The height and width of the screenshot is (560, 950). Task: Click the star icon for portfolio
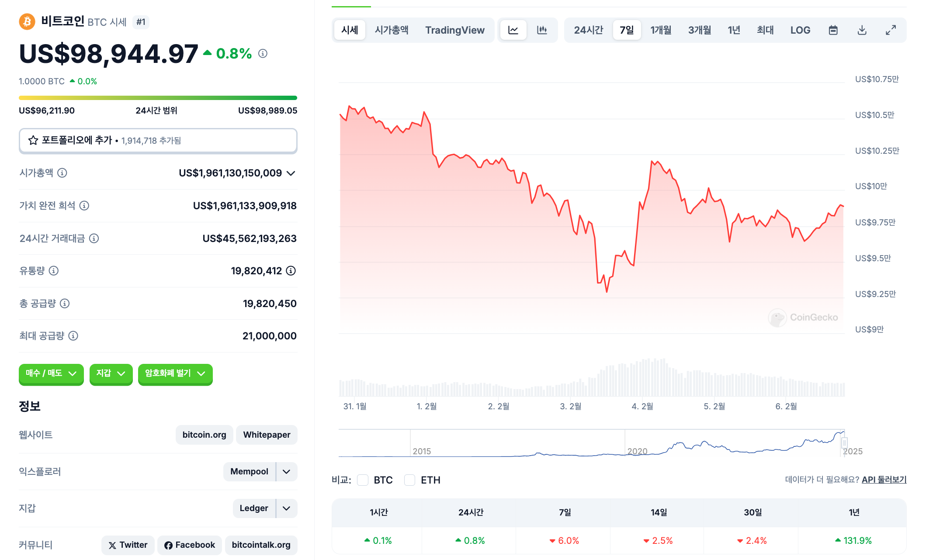pos(33,140)
